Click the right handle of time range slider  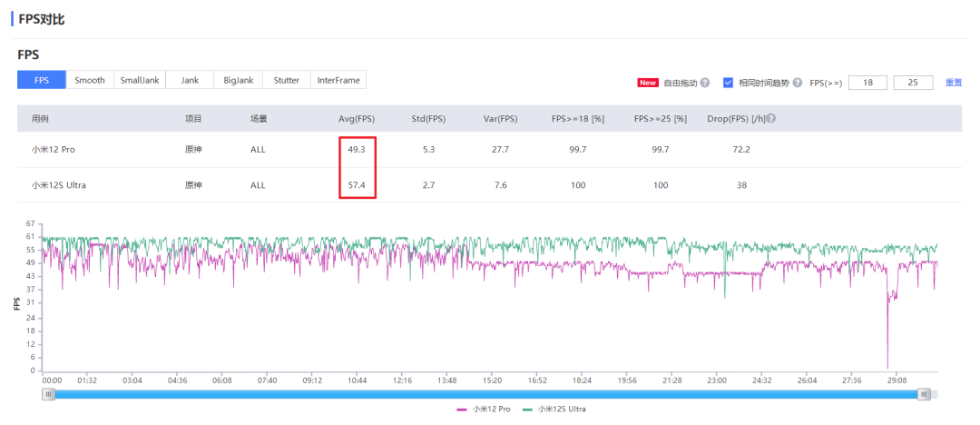tap(924, 394)
